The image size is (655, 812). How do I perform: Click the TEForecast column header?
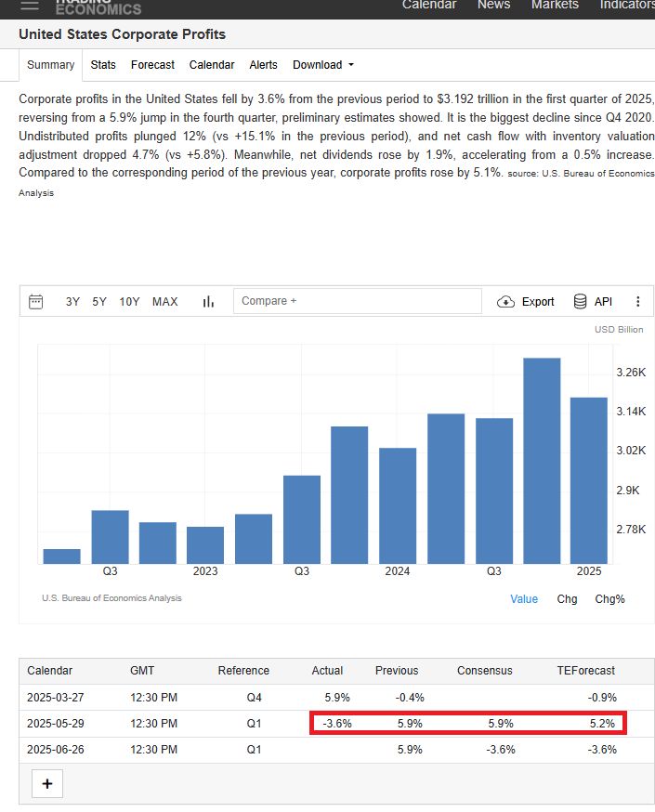point(585,671)
